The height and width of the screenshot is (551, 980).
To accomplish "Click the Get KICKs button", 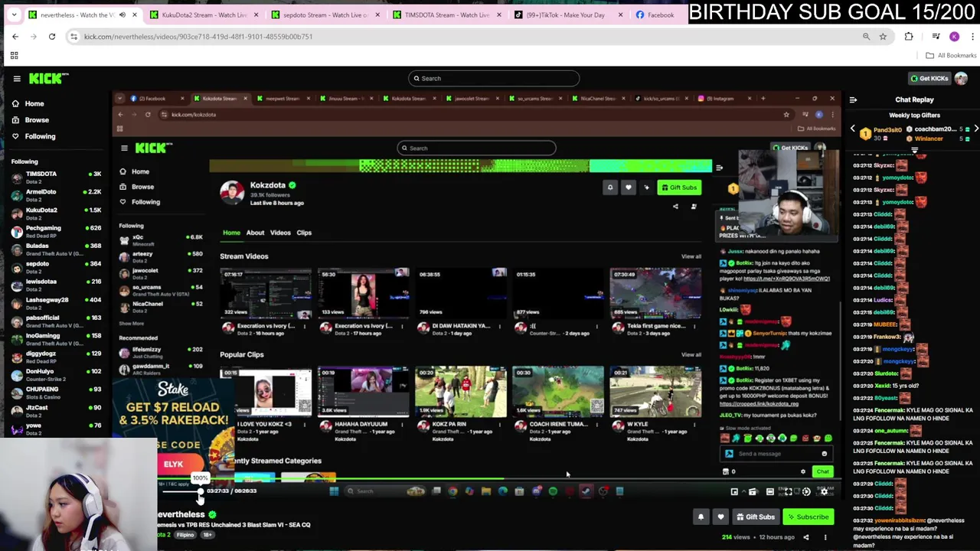I will (x=929, y=78).
